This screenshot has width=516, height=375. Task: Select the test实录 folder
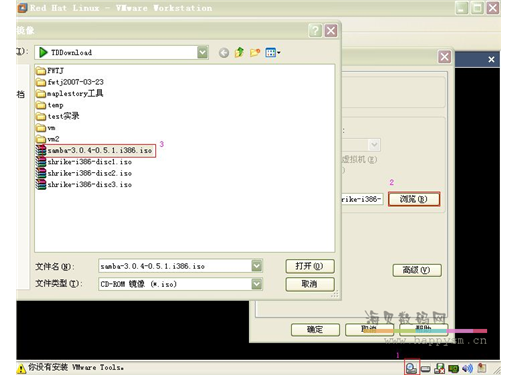[x=58, y=116]
